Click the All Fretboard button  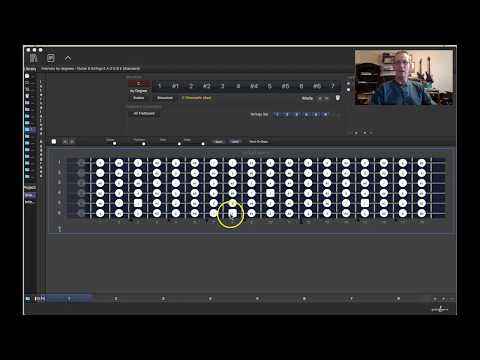(x=144, y=114)
